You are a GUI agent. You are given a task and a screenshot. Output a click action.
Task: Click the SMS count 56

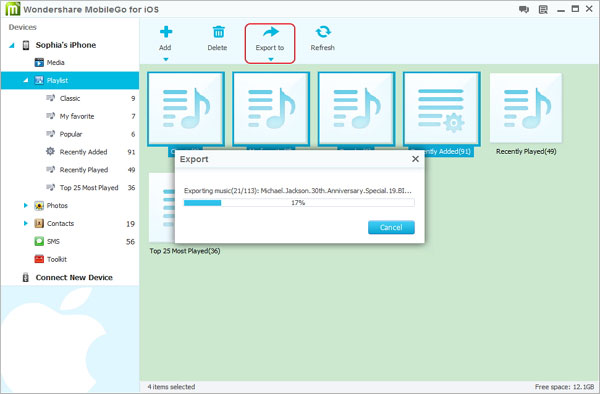point(130,242)
